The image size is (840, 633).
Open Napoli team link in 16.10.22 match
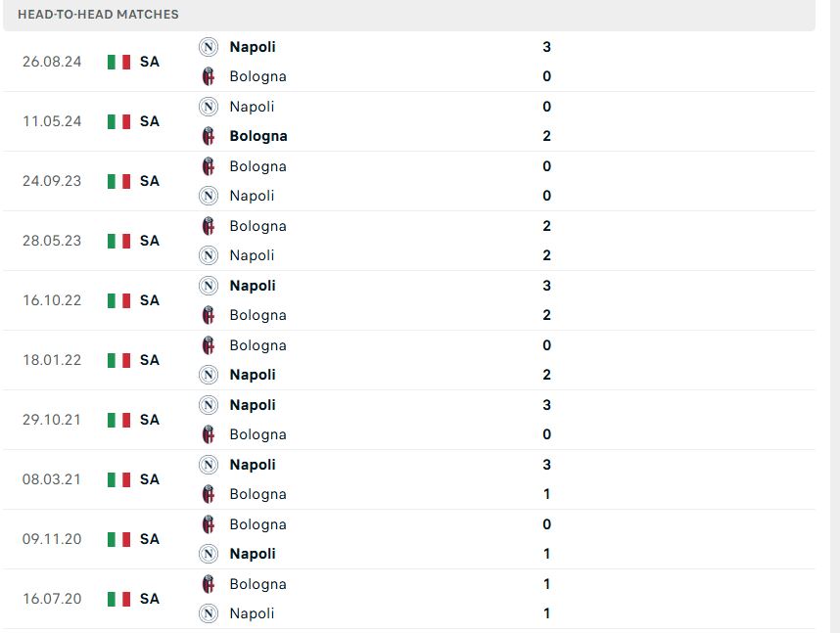(x=253, y=286)
